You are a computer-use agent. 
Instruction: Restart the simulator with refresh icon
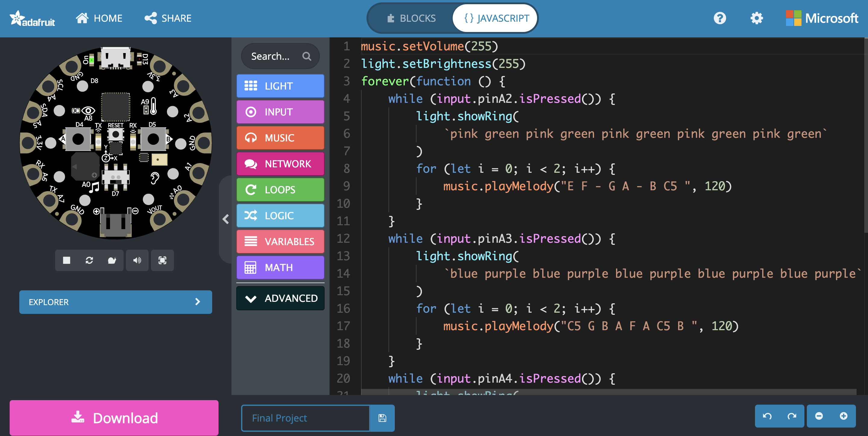pos(89,260)
